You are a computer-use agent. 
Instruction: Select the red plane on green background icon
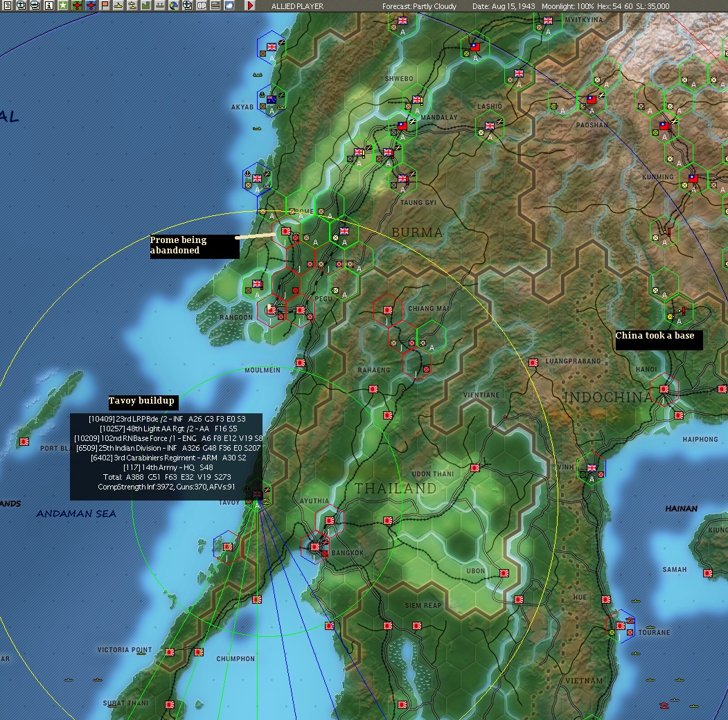(77, 6)
